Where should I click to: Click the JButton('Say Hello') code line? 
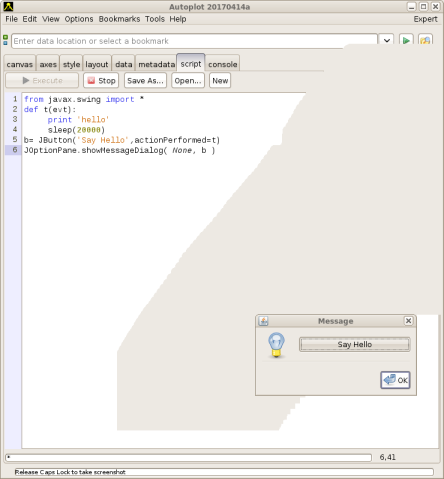pos(122,140)
